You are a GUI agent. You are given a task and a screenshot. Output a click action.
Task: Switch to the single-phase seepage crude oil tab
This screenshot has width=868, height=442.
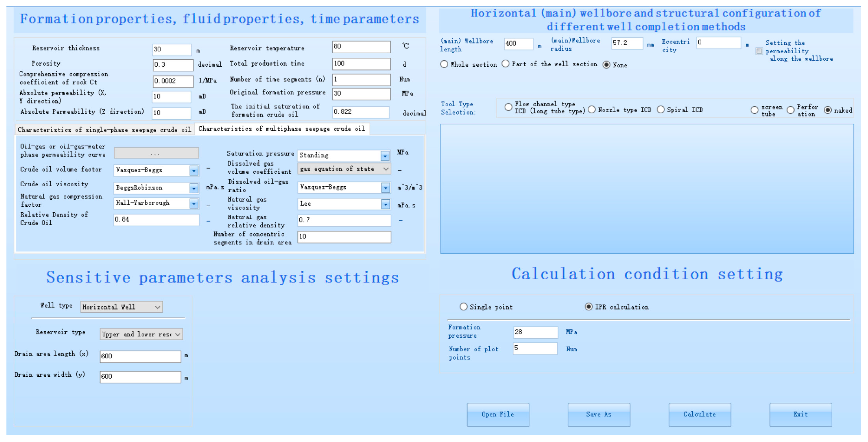(104, 130)
